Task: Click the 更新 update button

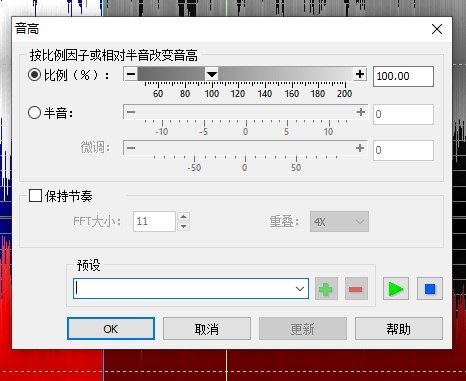Action: pyautogui.click(x=303, y=329)
